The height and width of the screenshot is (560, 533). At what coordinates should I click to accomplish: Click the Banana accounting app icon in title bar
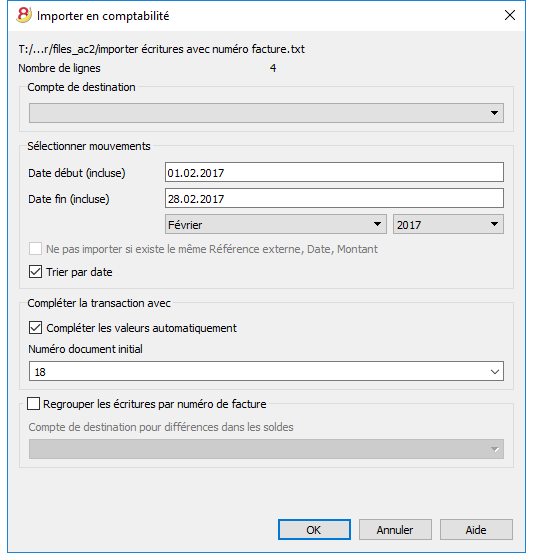click(x=24, y=15)
